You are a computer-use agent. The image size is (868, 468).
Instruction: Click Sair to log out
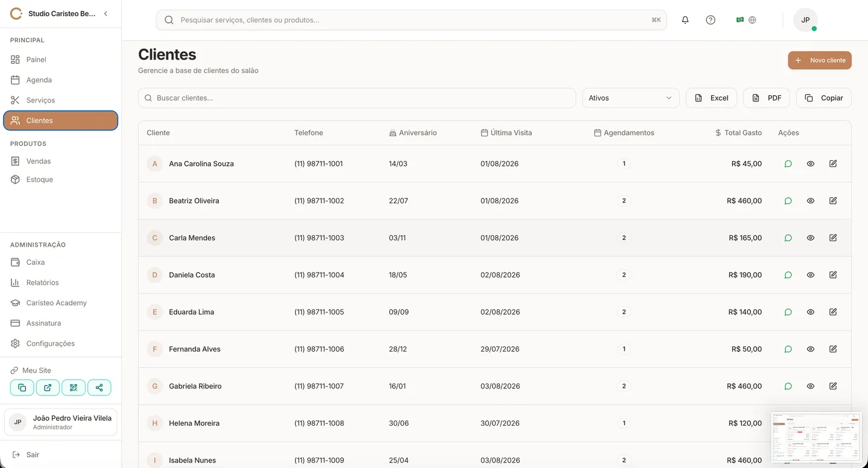click(x=60, y=455)
